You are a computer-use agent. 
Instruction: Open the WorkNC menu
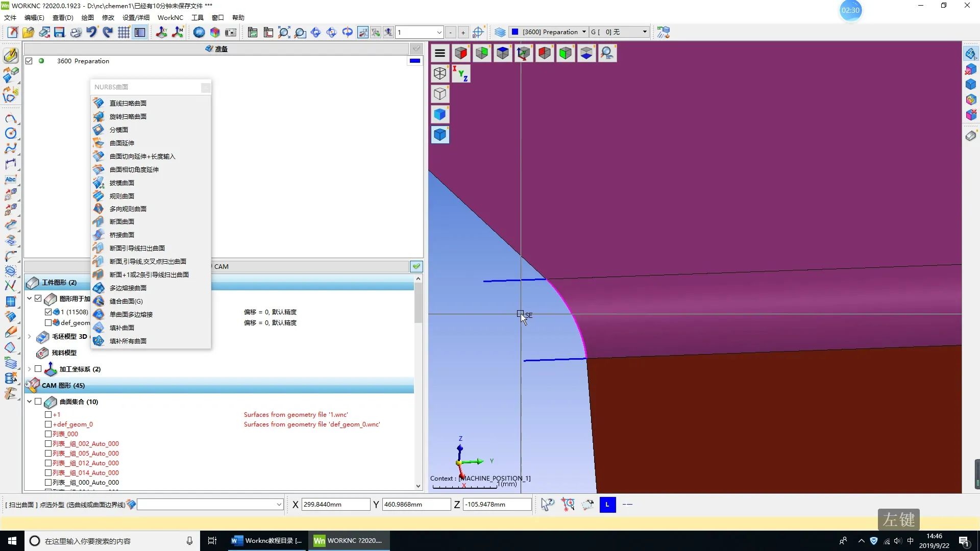pos(170,17)
